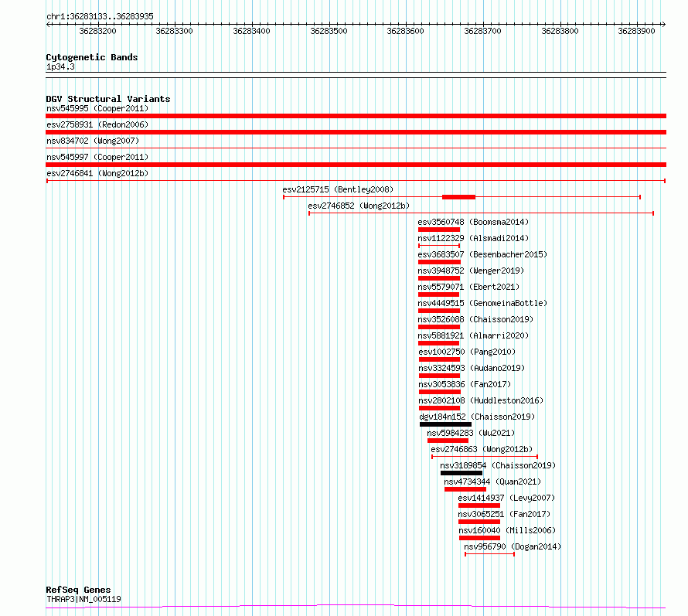The height and width of the screenshot is (616, 688).
Task: Click the 1p34.3 cytogenetic band label
Action: 60,66
